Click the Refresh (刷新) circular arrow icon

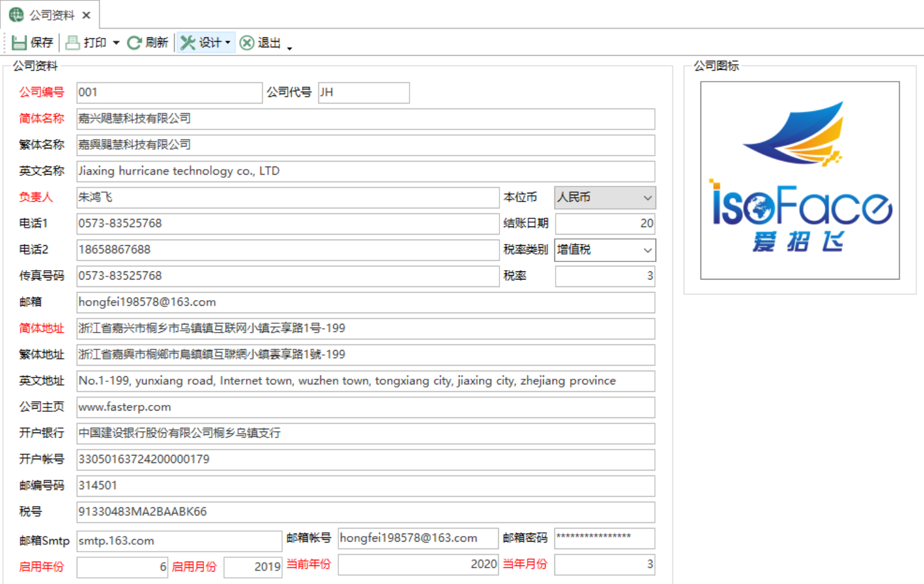[x=134, y=42]
